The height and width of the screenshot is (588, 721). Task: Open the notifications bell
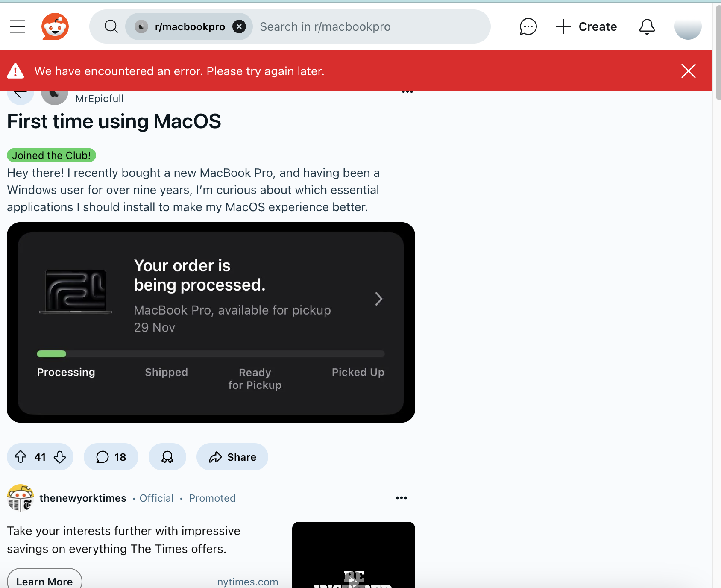tap(647, 26)
